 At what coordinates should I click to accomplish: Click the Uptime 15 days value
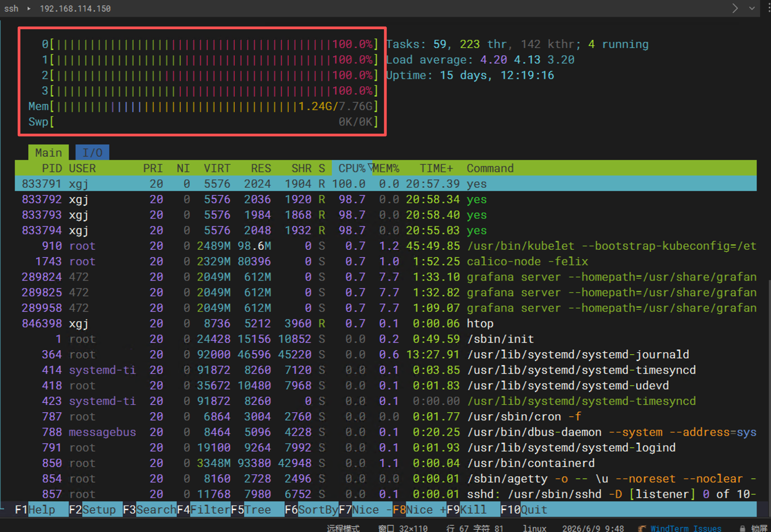pyautogui.click(x=497, y=75)
